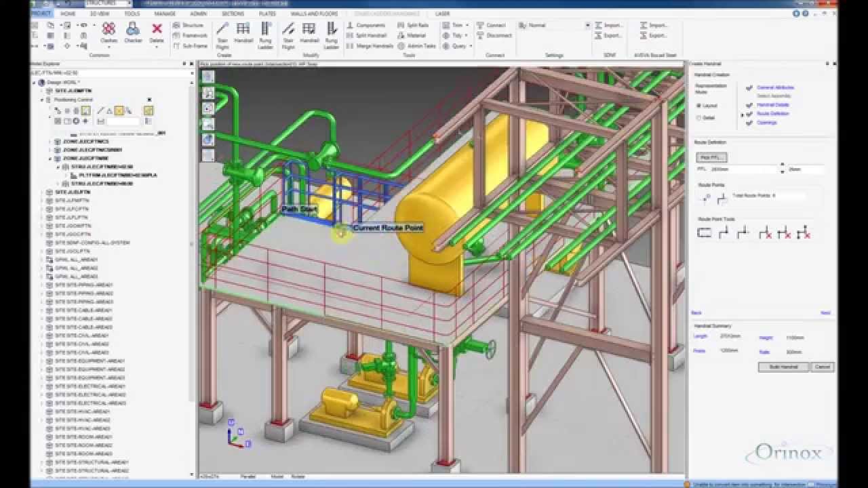Open Admin Tasks in Tools group

tap(416, 45)
